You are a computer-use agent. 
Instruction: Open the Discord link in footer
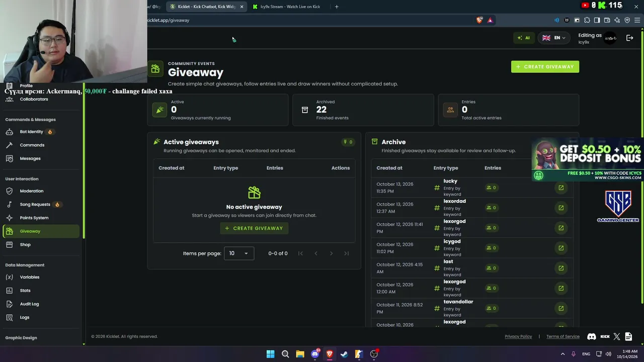tap(592, 336)
